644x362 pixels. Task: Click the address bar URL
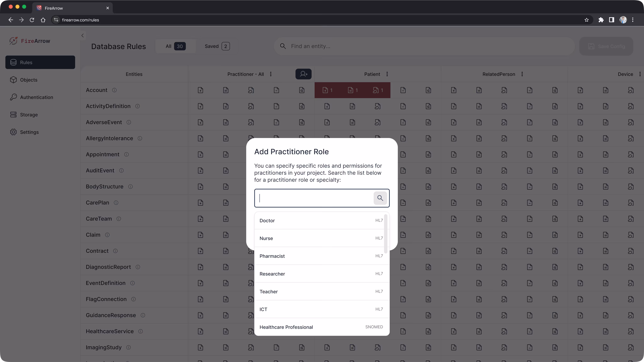click(80, 20)
